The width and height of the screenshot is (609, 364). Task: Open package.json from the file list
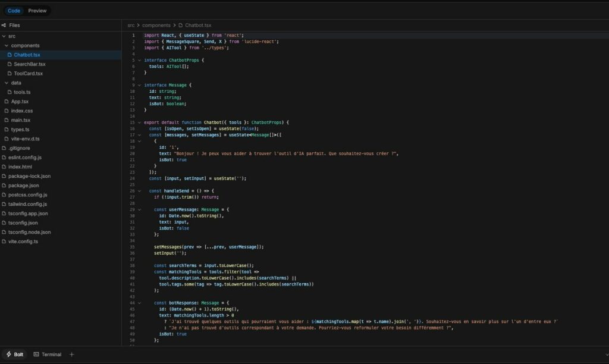(x=23, y=185)
